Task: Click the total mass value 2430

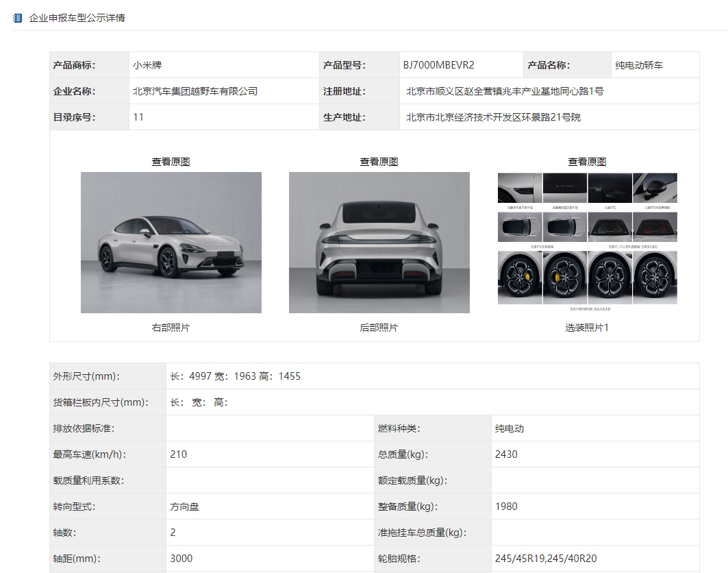Action: 506,454
